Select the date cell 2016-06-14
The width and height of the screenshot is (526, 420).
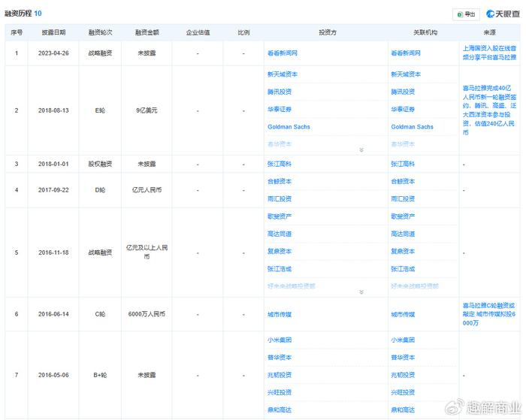pyautogui.click(x=53, y=314)
